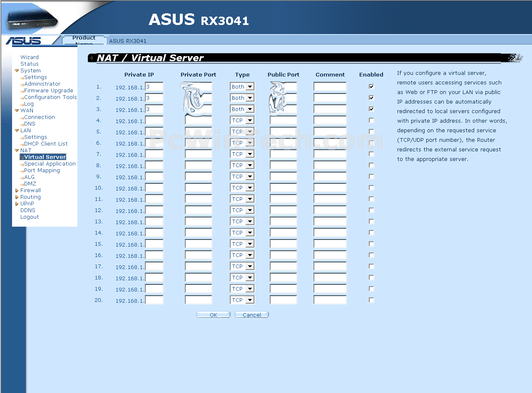
Task: Expand the Firewall menu section
Action: pyautogui.click(x=17, y=190)
